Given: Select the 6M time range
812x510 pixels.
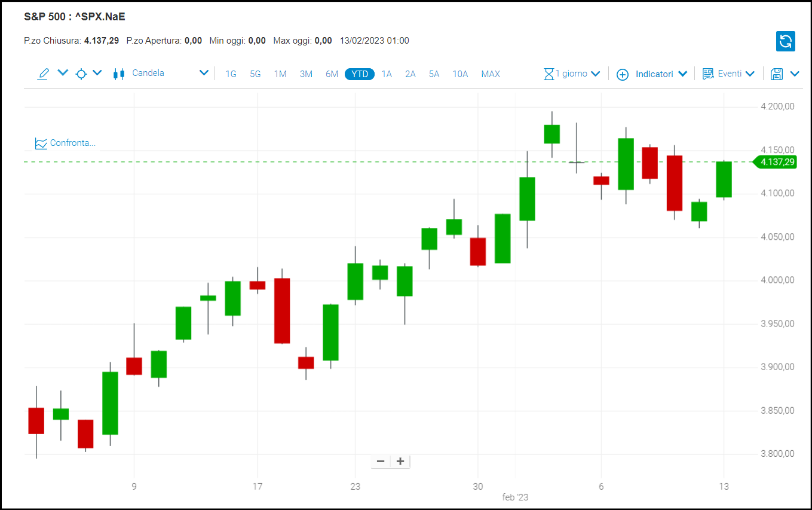Looking at the screenshot, I should click(332, 74).
